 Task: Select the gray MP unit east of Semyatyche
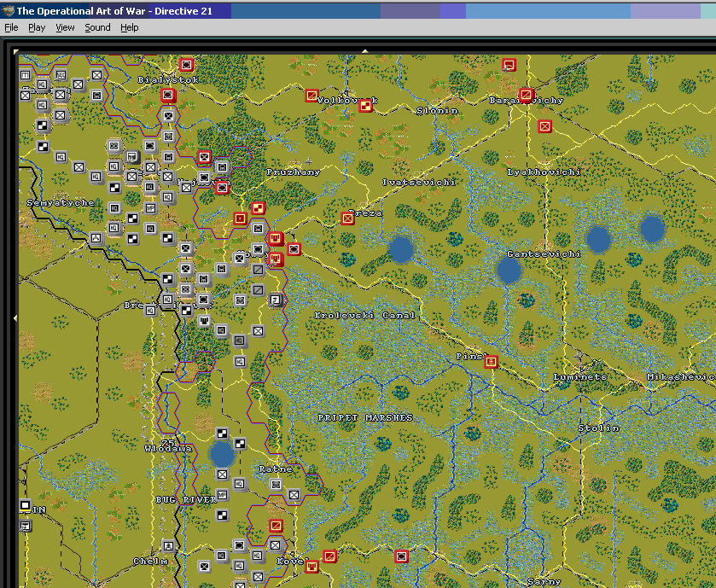[150, 208]
